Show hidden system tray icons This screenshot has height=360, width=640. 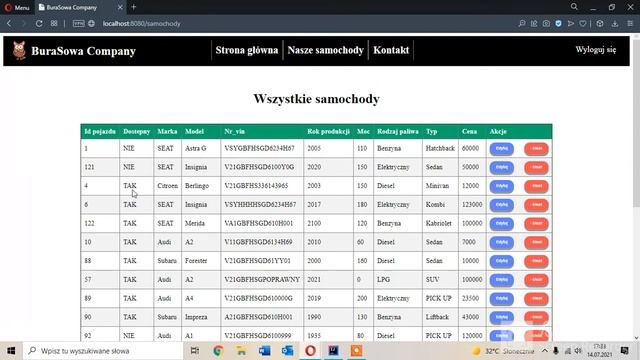pyautogui.click(x=545, y=351)
